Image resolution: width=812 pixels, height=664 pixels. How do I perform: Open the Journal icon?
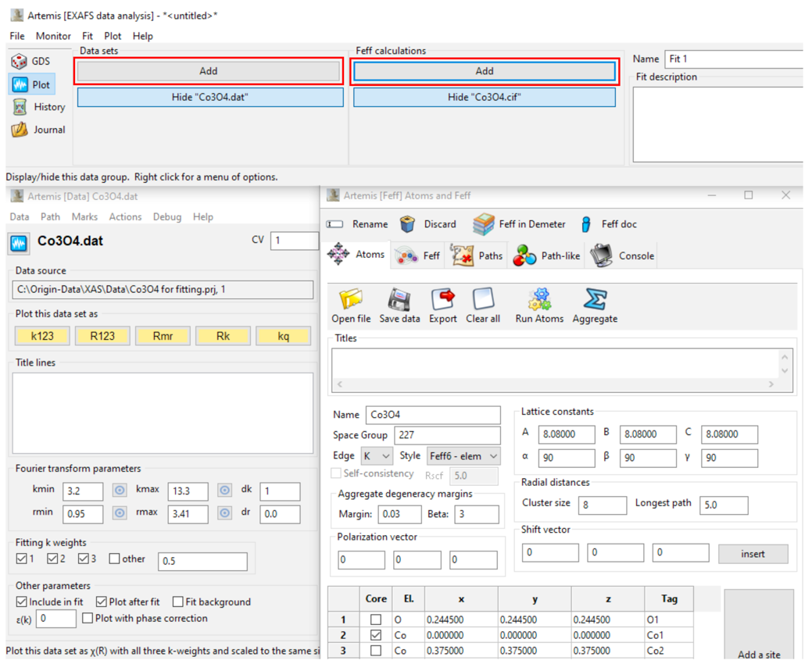pyautogui.click(x=20, y=130)
